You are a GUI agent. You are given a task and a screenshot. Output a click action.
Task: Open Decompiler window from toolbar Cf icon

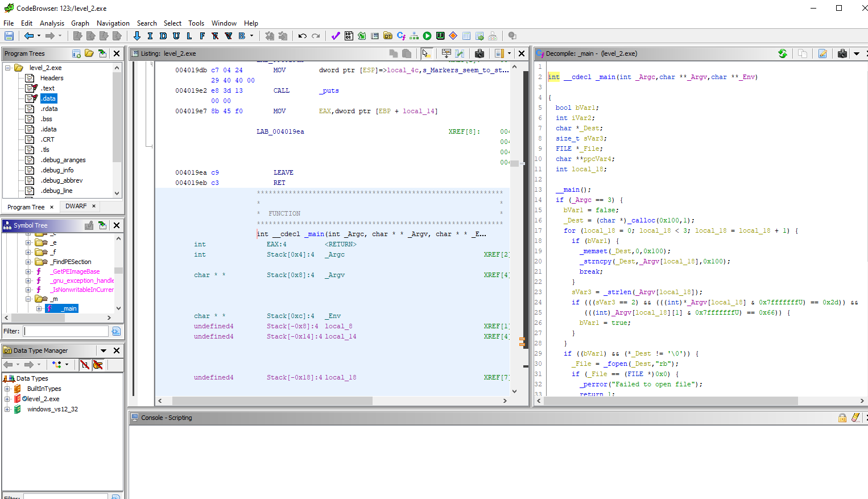401,36
